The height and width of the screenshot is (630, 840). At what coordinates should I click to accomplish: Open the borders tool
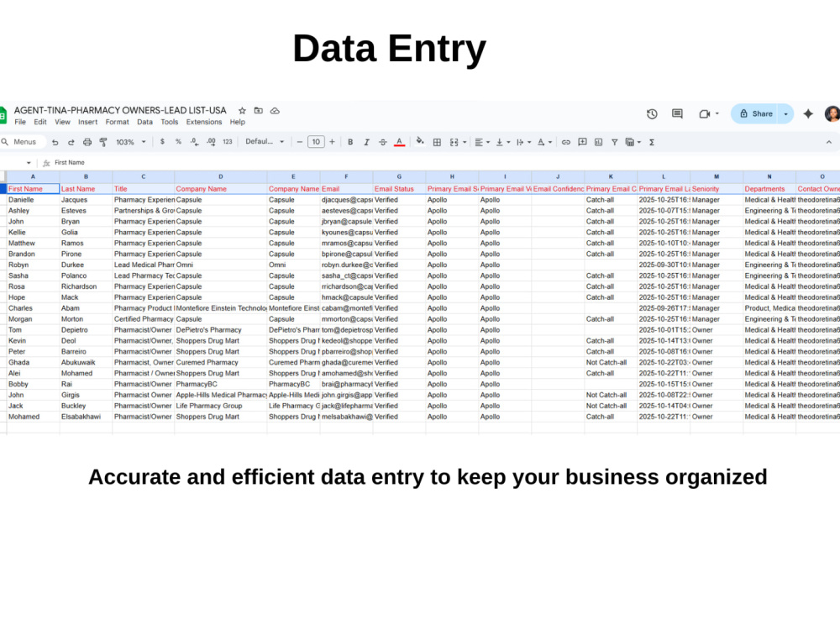point(437,142)
